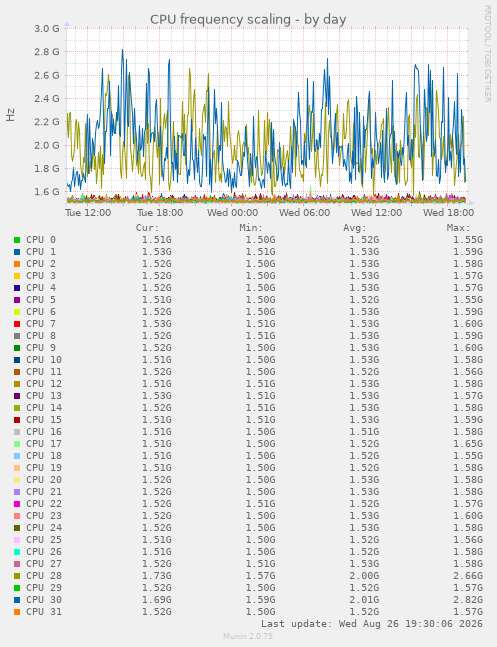
Task: Click the 'Wed 00:00' x-axis label
Action: pyautogui.click(x=232, y=213)
